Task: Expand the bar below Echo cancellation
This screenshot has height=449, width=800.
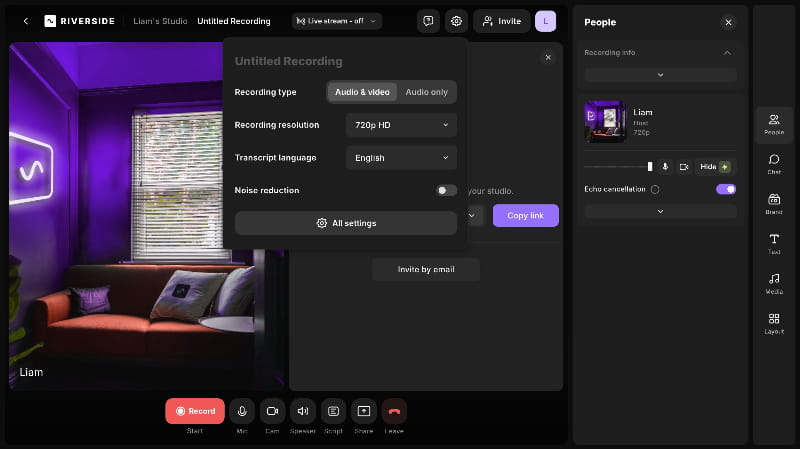Action: (660, 211)
